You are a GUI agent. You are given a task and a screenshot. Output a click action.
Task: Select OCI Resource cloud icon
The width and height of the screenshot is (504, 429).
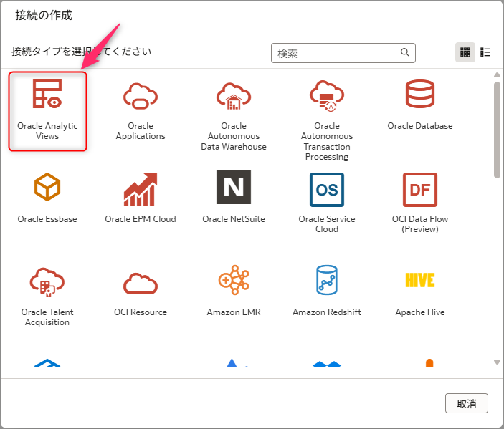coord(141,284)
